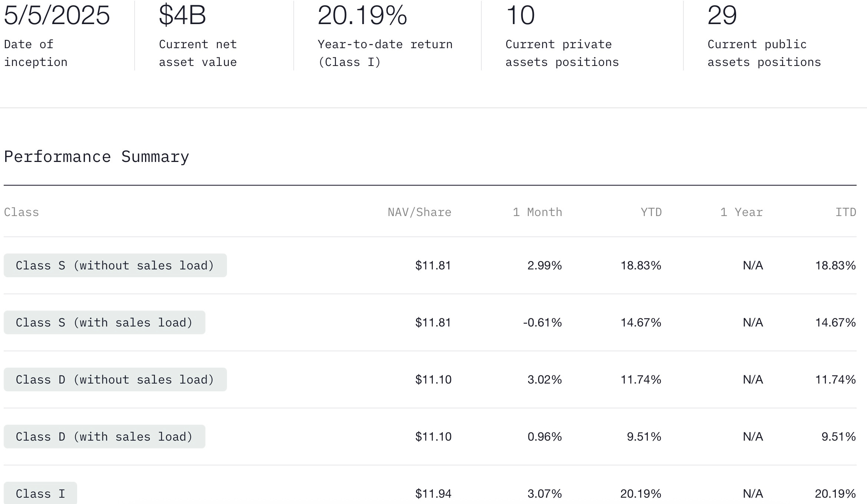The width and height of the screenshot is (867, 504).
Task: Select the Class S (with sales load) tag
Action: [104, 322]
